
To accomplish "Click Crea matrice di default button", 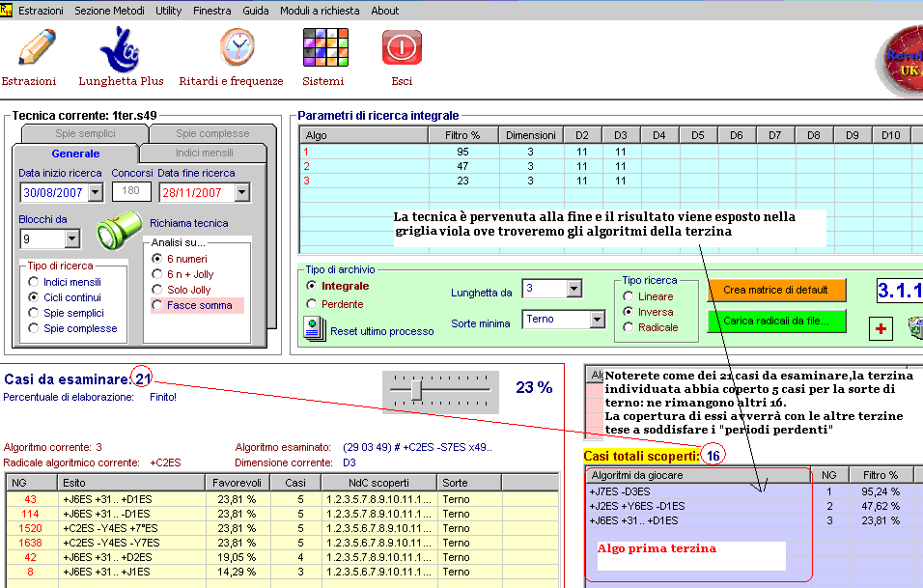I will click(x=776, y=290).
